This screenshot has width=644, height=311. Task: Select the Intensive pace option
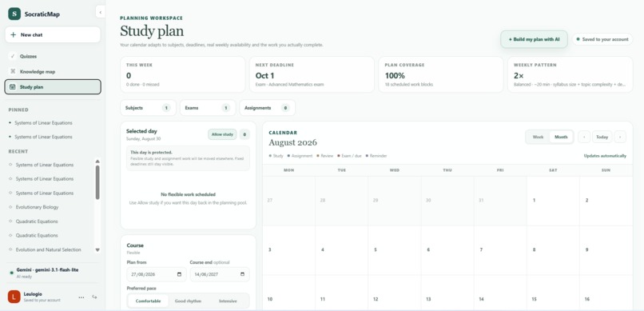click(228, 301)
